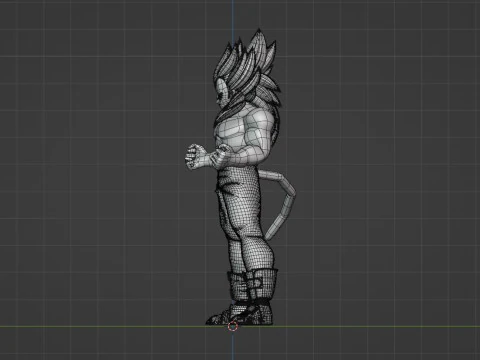
Task: Click the red-white 3D cursor at origin
Action: click(233, 327)
